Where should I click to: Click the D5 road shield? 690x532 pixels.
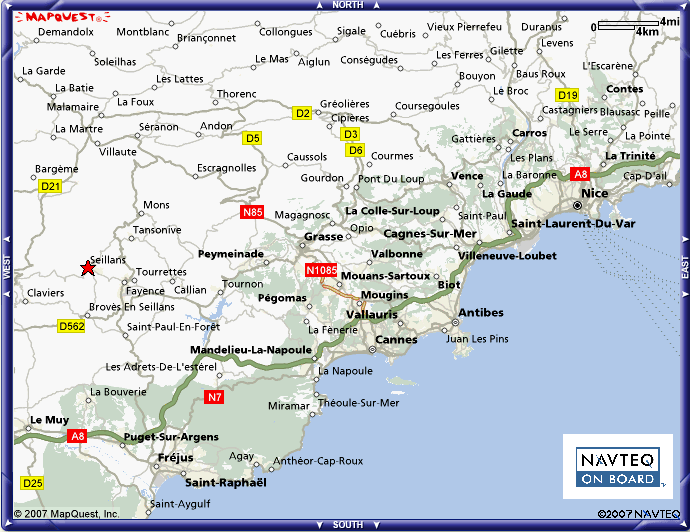coord(252,138)
